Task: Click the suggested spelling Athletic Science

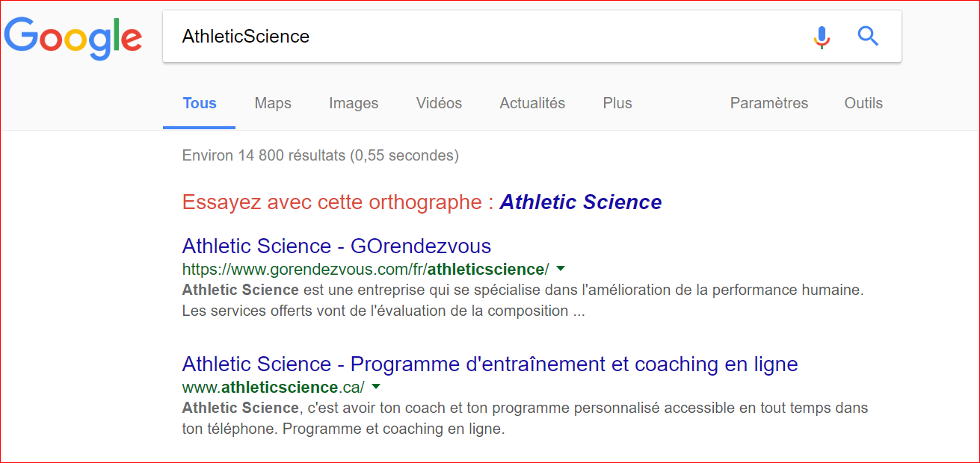Action: 581,202
